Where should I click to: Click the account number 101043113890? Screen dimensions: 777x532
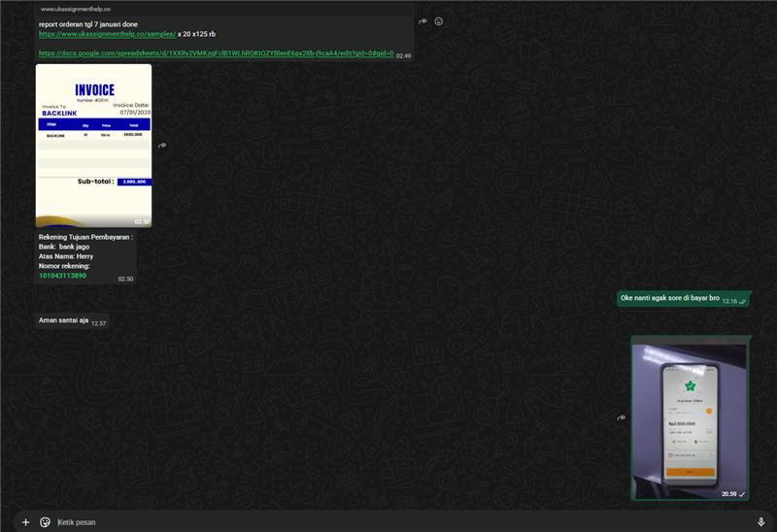coord(62,276)
